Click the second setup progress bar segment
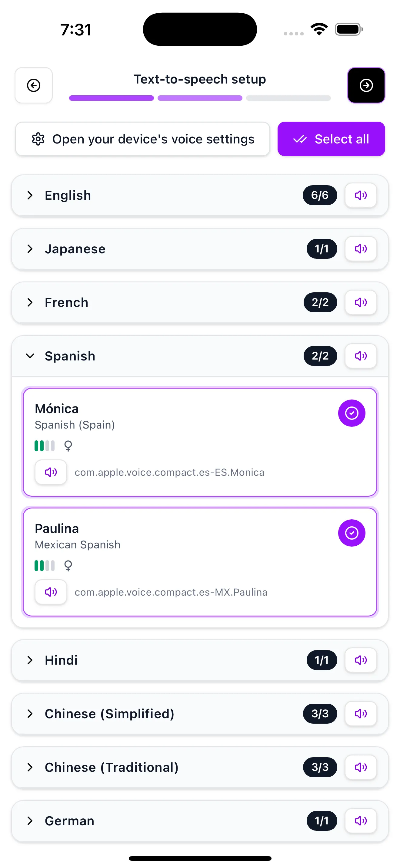Screen dimensions: 400x868 200,98
